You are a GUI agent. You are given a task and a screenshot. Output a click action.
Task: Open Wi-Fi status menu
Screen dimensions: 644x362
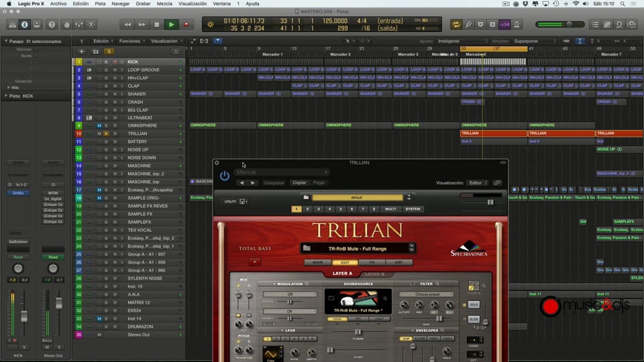576,4
